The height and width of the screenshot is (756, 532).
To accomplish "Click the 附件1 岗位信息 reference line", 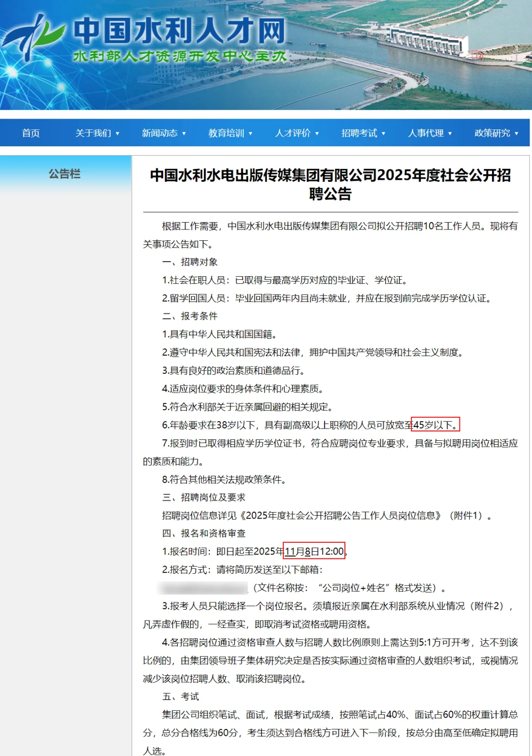I will (x=328, y=516).
